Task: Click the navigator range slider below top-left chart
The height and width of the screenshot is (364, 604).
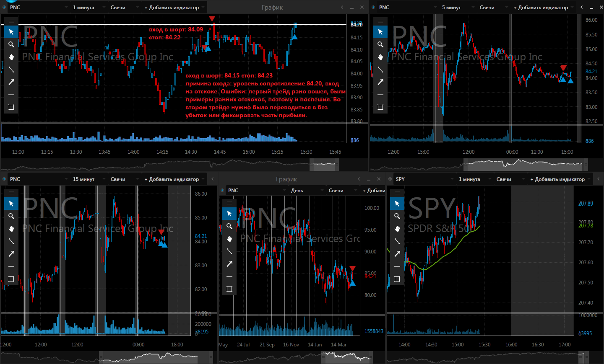Action: pos(324,165)
